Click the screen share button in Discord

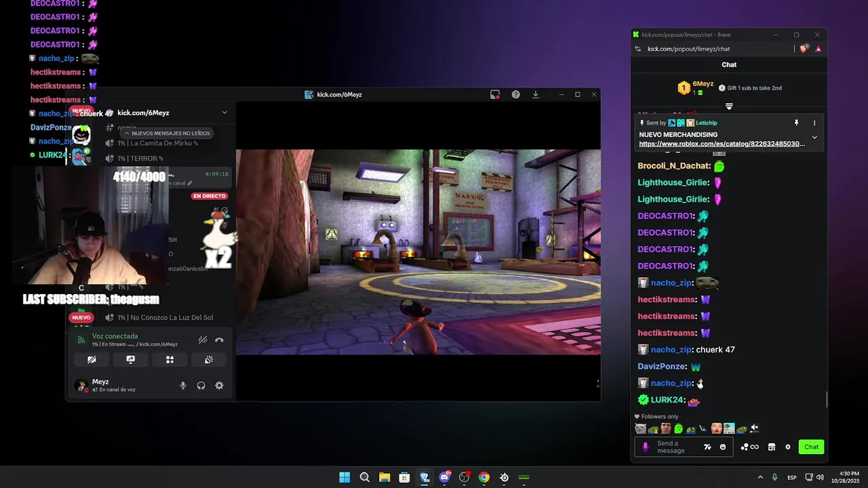(x=131, y=359)
